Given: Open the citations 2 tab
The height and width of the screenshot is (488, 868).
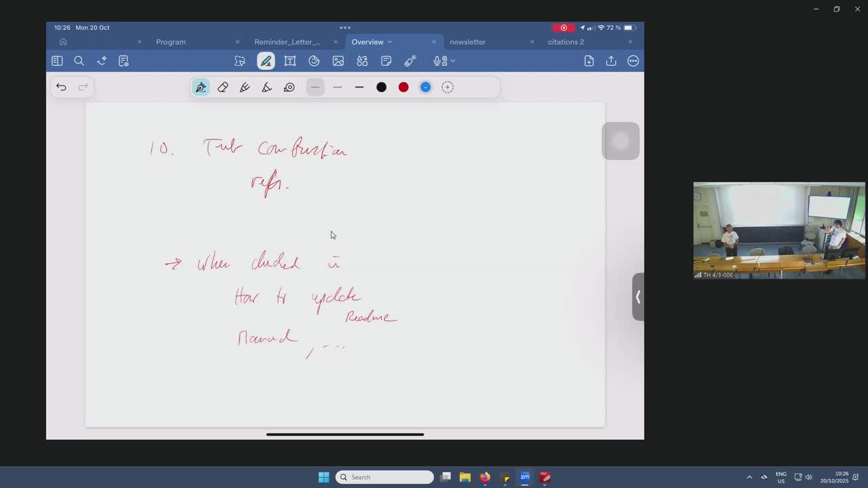Looking at the screenshot, I should tap(566, 42).
